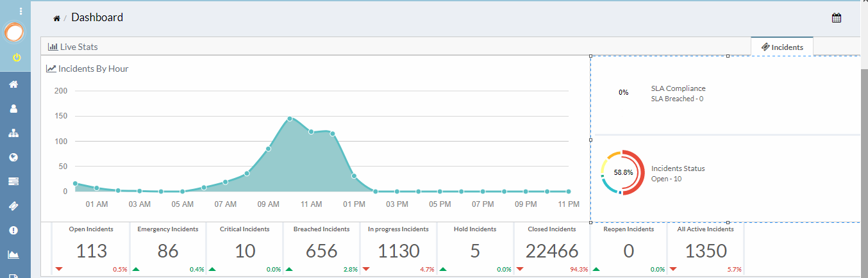The image size is (868, 278).
Task: Click the Incidents Status donut chart
Action: [x=622, y=172]
